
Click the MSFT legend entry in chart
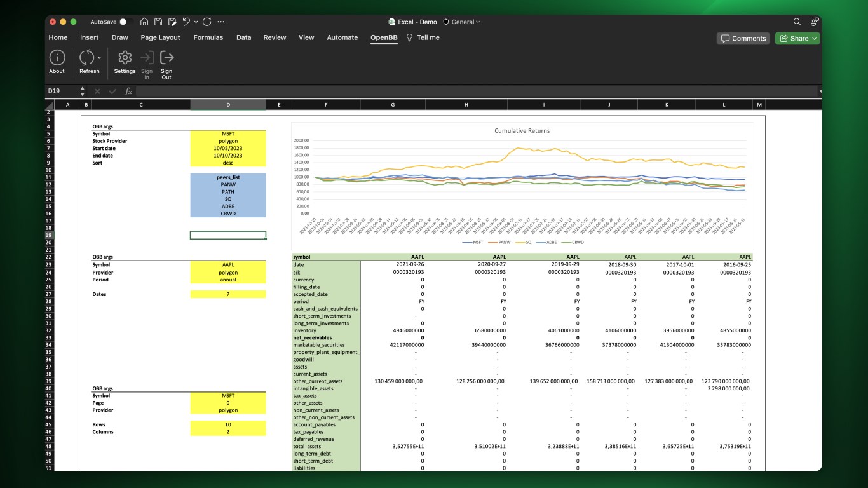[473, 242]
